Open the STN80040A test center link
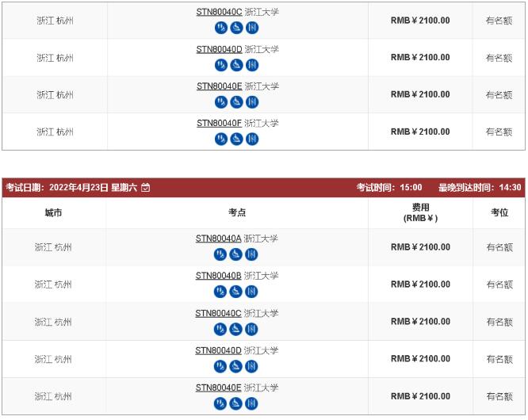 pos(218,239)
